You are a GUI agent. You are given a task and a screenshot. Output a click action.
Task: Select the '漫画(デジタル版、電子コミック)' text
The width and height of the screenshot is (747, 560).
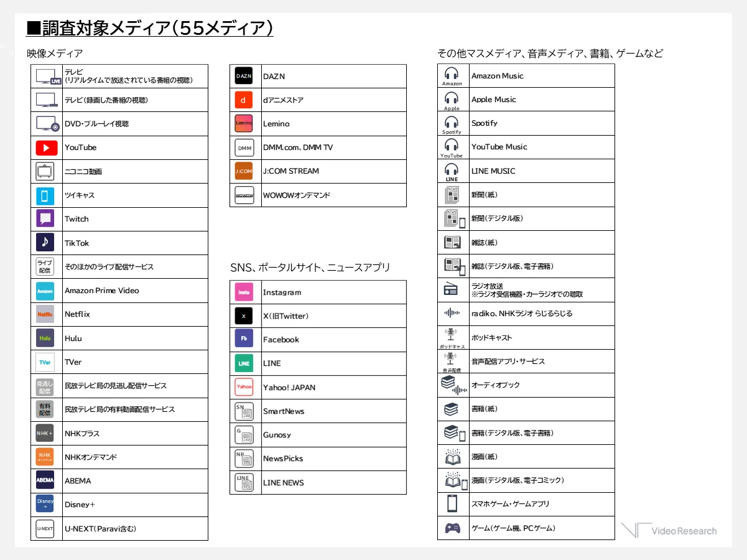[x=517, y=480]
